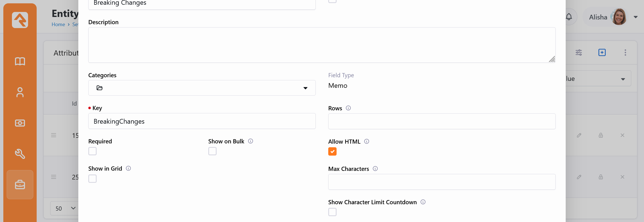Open the Intranet book icon in sidebar

(20, 61)
